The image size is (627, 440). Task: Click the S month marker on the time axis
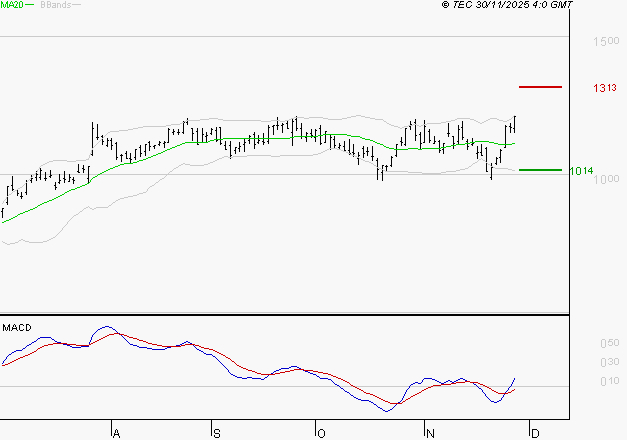click(x=217, y=434)
